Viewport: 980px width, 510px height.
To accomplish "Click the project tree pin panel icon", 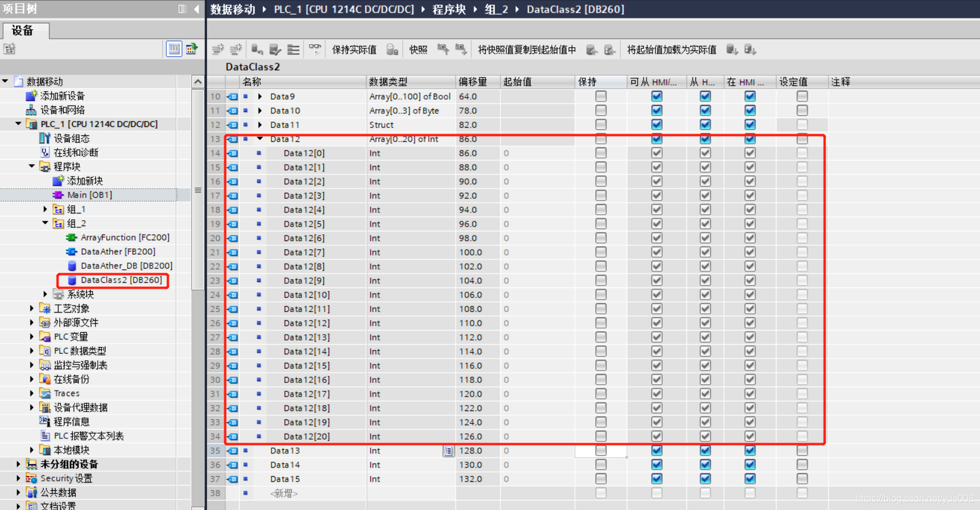I will [x=182, y=9].
